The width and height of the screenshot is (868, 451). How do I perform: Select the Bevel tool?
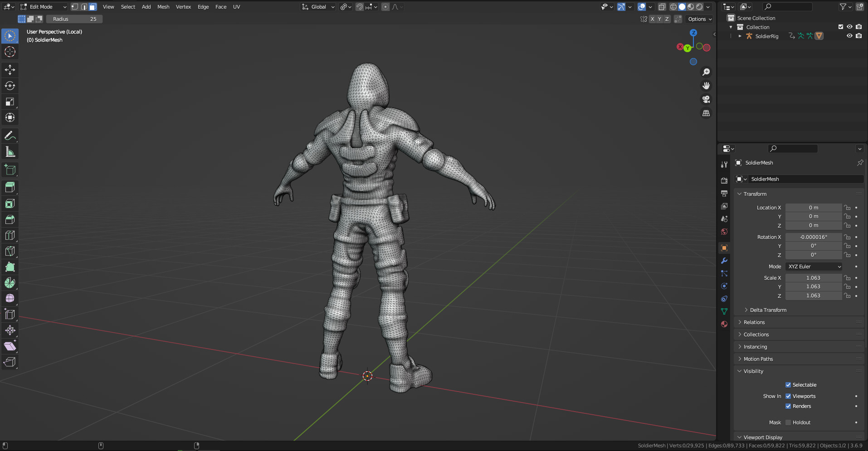tap(10, 219)
